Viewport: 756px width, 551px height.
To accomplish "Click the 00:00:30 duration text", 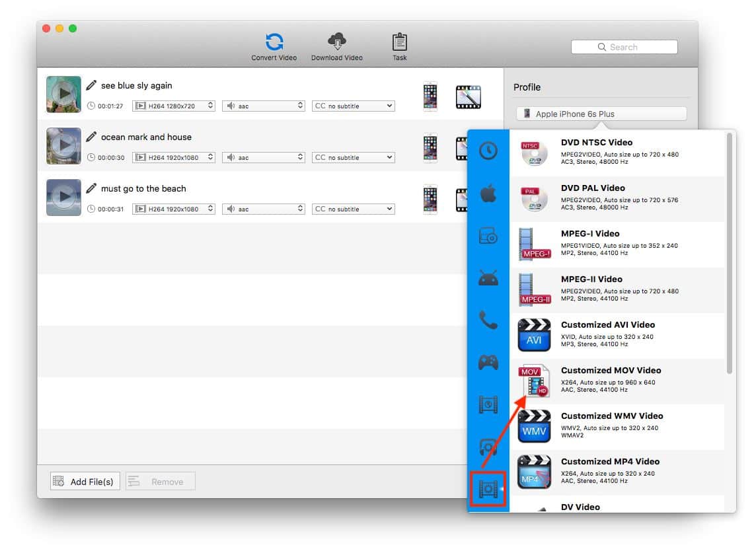I will click(111, 158).
